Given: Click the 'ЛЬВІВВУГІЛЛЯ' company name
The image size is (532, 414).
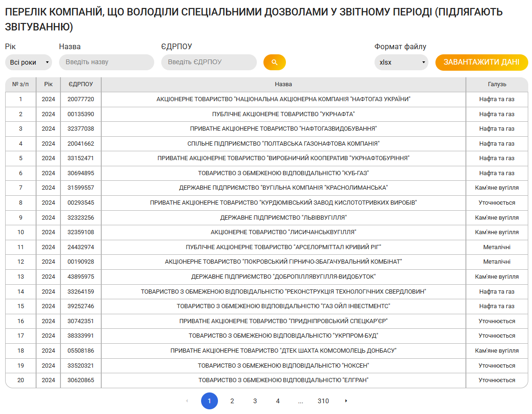Looking at the screenshot, I should (x=283, y=218).
